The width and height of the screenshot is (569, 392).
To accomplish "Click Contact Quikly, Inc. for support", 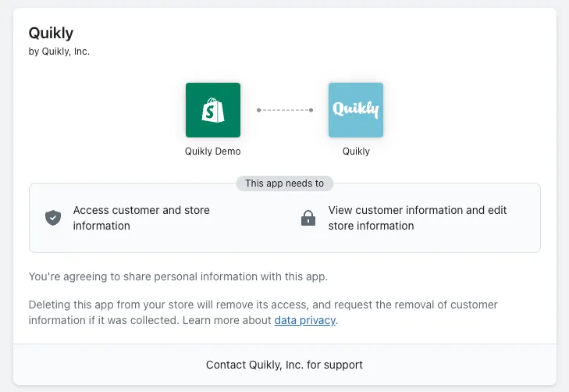I will 284,365.
